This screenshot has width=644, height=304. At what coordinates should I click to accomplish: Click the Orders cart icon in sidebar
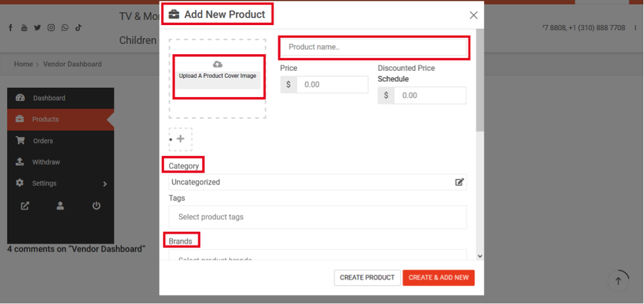point(20,141)
